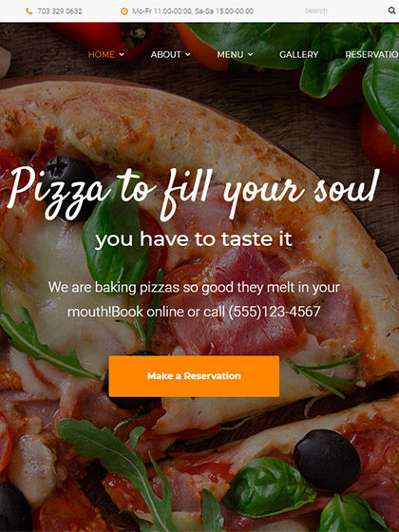Expand the ABOUT dropdown chevron

point(188,54)
